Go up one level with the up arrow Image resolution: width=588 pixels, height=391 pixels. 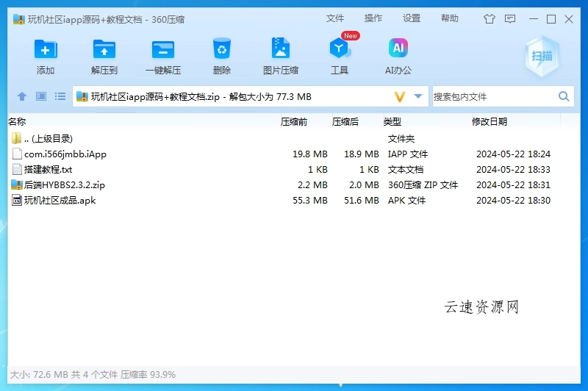(x=22, y=96)
